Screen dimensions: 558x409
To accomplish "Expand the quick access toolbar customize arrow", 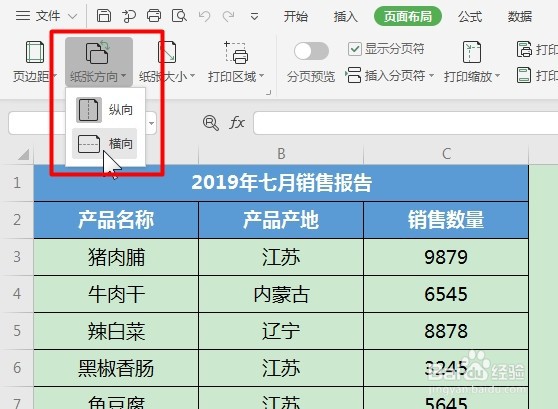I will point(254,16).
